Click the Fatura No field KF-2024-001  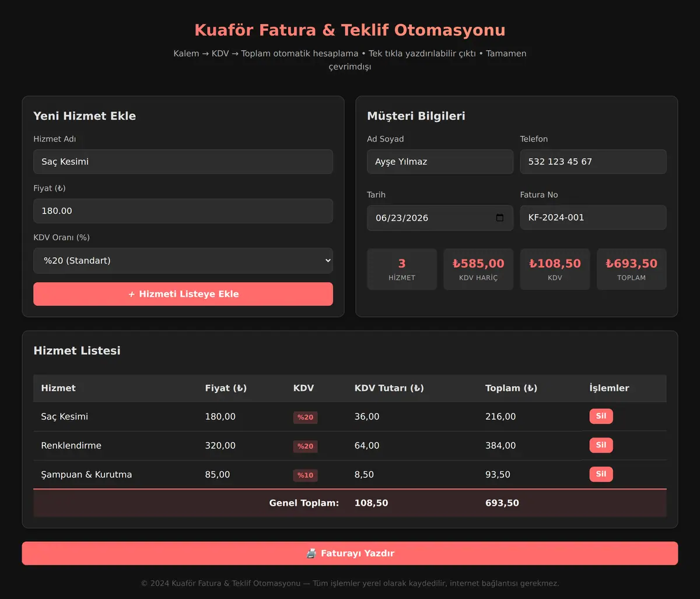pyautogui.click(x=593, y=218)
